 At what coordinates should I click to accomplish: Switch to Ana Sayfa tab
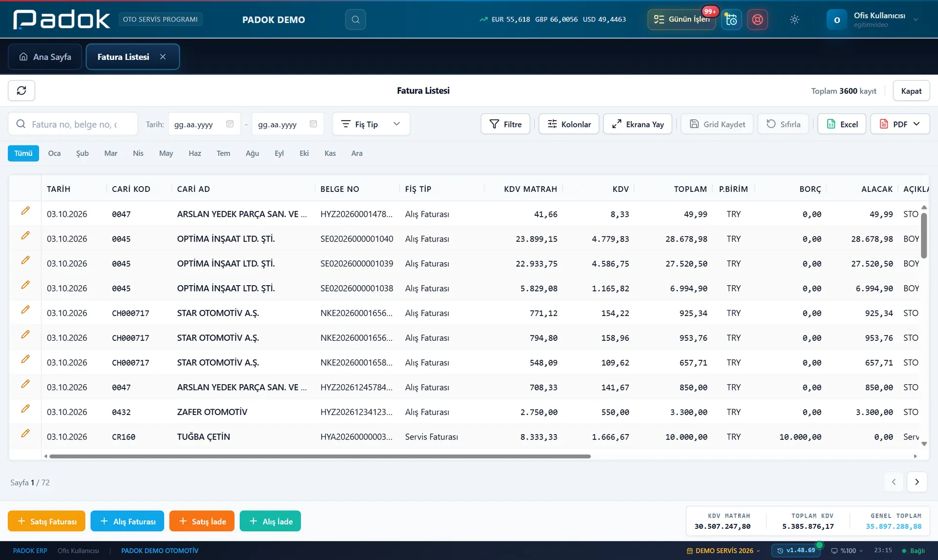(45, 57)
